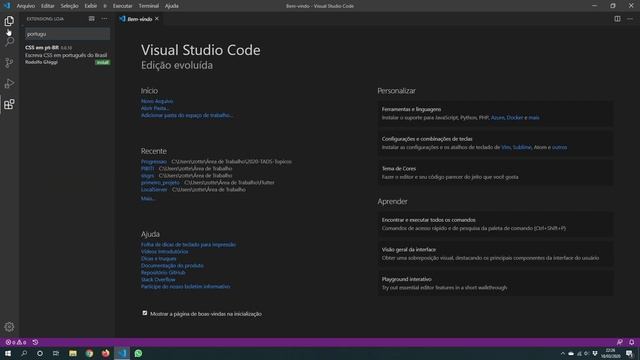
Task: Click the feedback icon in the status bar
Action: point(620,342)
